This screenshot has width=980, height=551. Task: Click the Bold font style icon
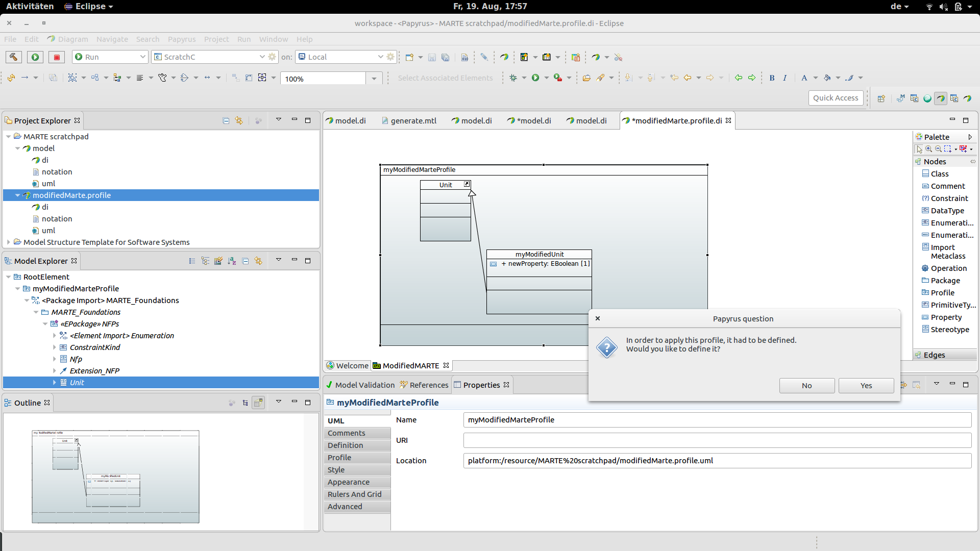coord(772,78)
